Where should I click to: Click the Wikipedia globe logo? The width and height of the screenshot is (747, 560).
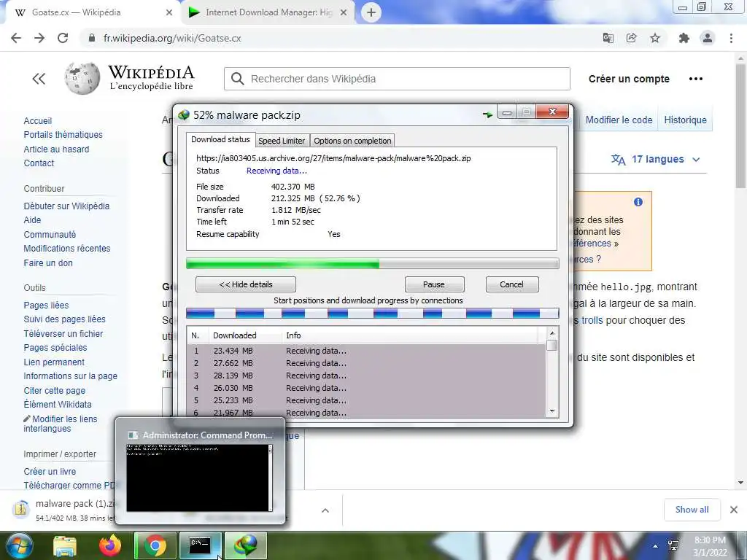coord(82,78)
